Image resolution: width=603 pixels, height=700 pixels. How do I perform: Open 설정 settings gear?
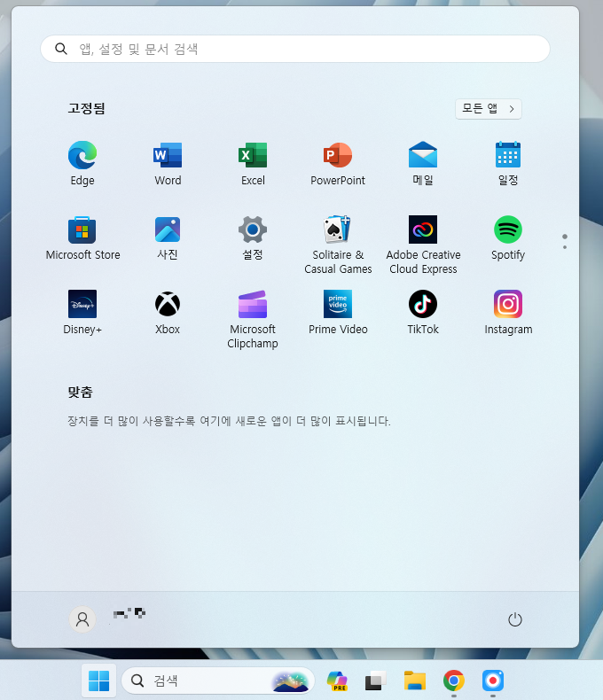pos(253,238)
